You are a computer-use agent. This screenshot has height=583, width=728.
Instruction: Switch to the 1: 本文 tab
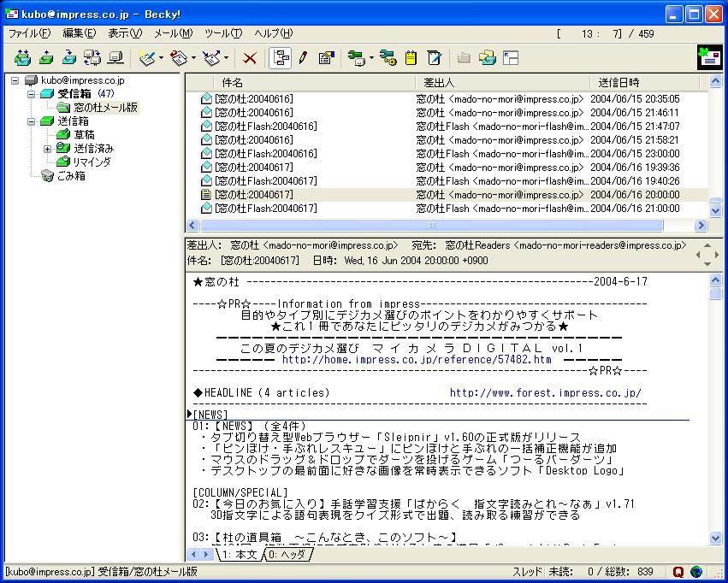click(x=239, y=554)
